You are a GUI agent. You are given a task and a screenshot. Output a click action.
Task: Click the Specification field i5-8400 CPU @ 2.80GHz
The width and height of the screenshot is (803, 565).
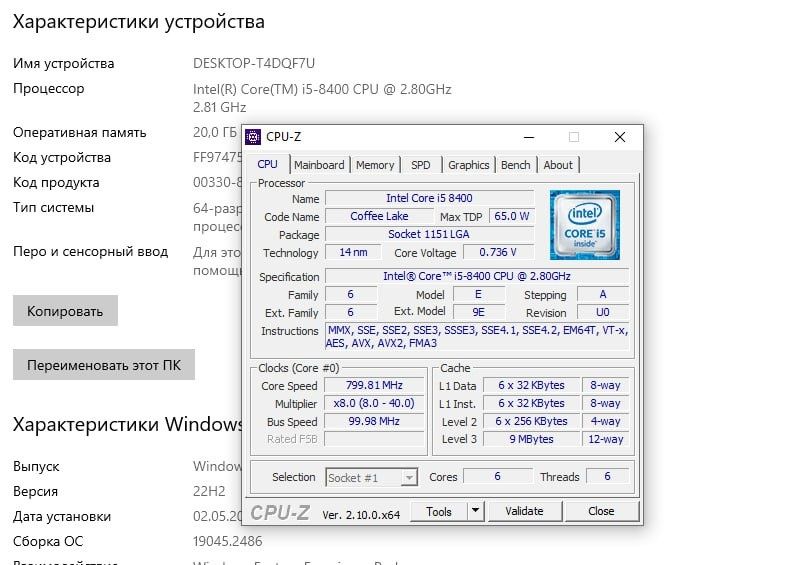pyautogui.click(x=477, y=276)
